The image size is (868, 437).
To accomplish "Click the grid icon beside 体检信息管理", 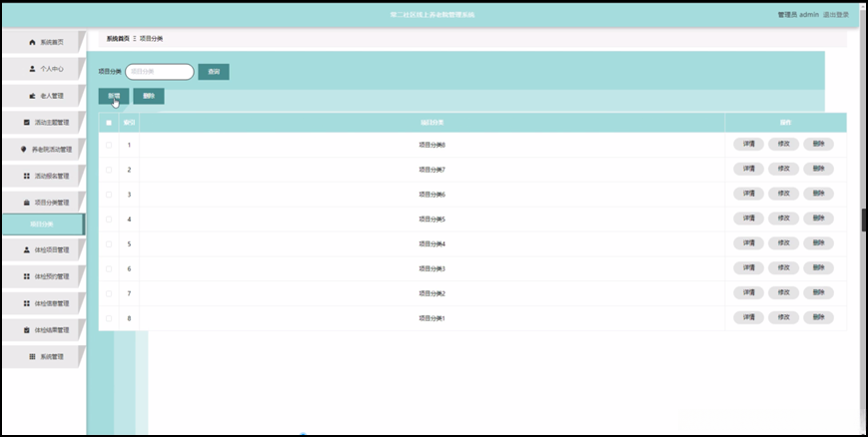I will pyautogui.click(x=27, y=303).
